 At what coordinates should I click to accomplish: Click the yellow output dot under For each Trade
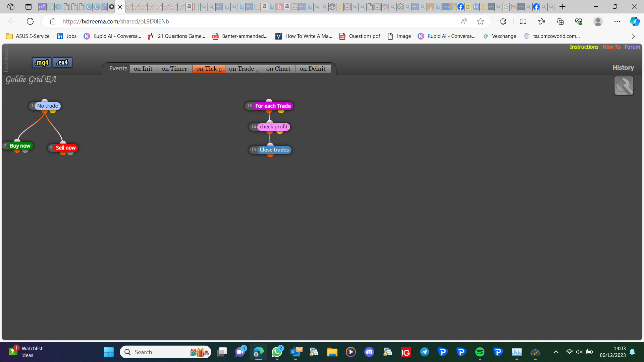click(281, 111)
